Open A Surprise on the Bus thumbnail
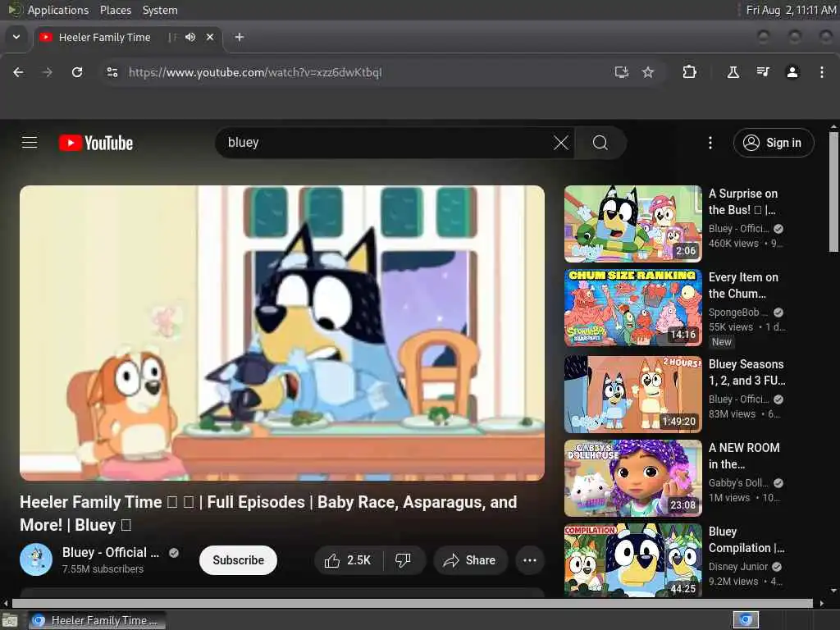Image resolution: width=840 pixels, height=630 pixels. click(632, 224)
